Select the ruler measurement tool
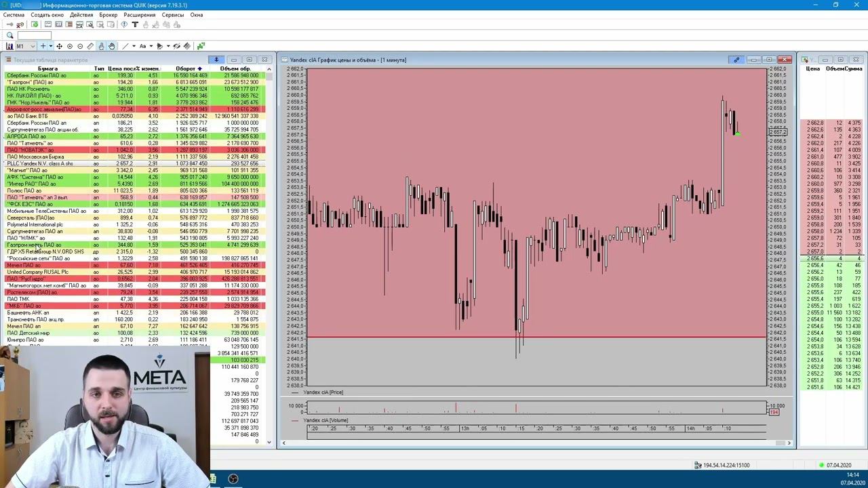 [90, 46]
